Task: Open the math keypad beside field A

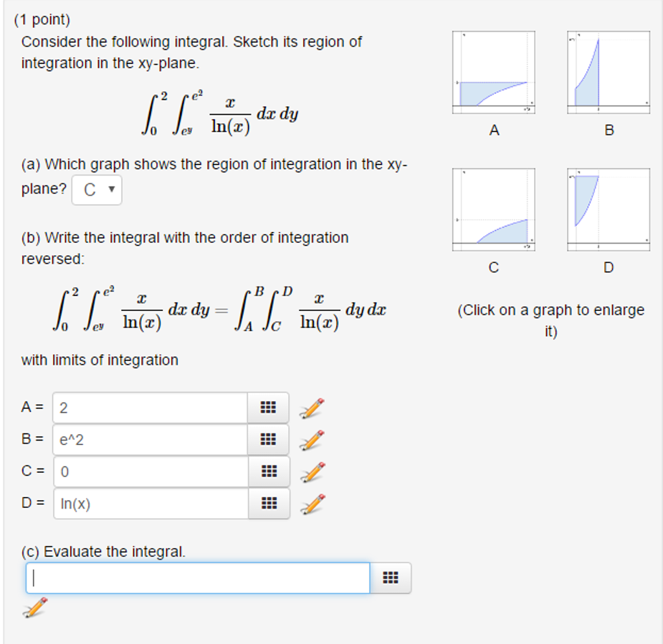Action: [x=267, y=407]
